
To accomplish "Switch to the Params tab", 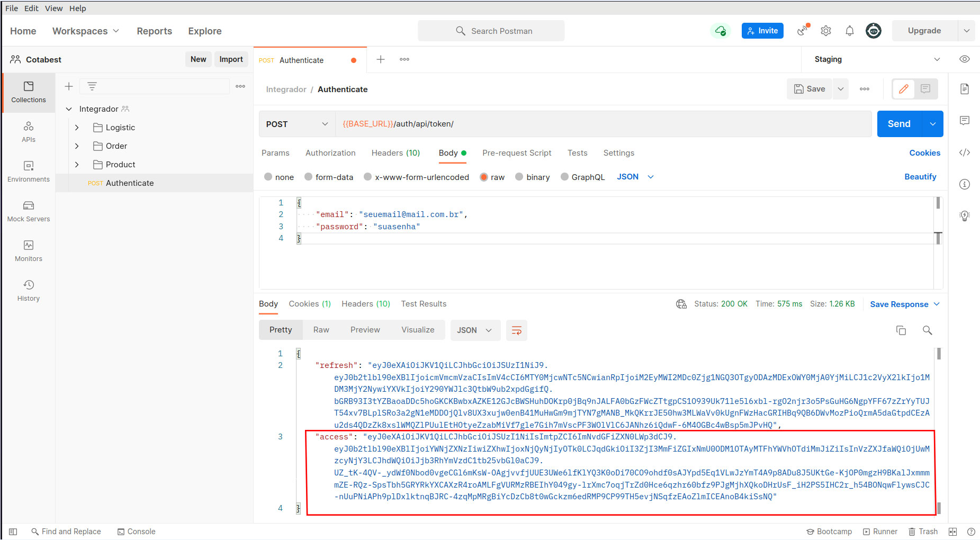I will tap(275, 153).
